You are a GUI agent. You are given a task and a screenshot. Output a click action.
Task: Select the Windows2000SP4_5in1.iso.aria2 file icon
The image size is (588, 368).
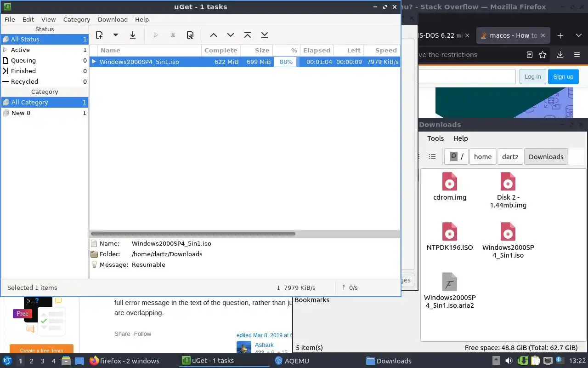450,282
